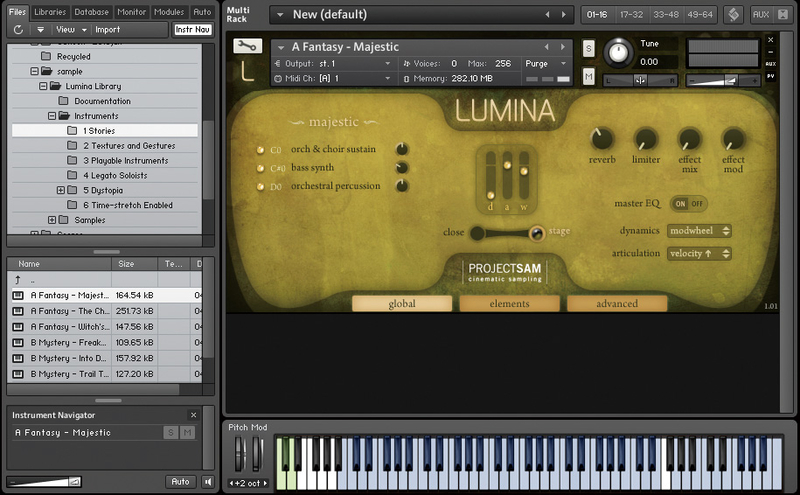Open the View dropdown in browser toolbar
This screenshot has height=495, width=800.
point(71,30)
